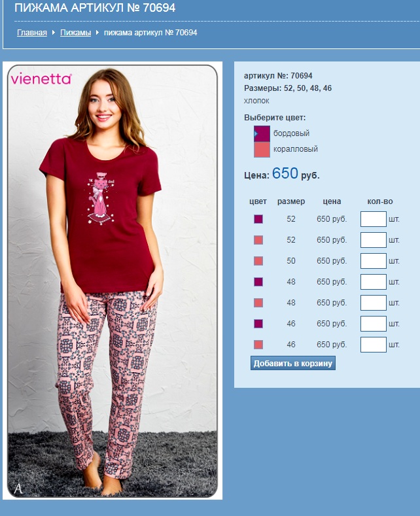Click the pajama product photo
Image resolution: width=420 pixels, height=516 pixels.
point(113,281)
